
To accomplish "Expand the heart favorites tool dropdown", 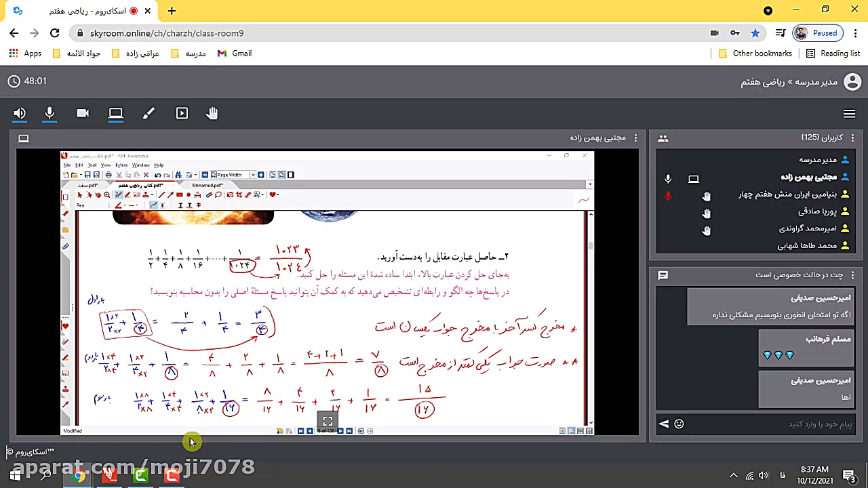I will (x=278, y=195).
